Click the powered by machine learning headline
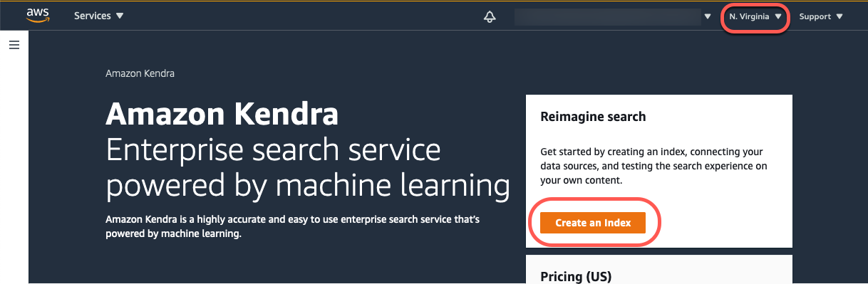This screenshot has height=284, width=868. tap(307, 186)
